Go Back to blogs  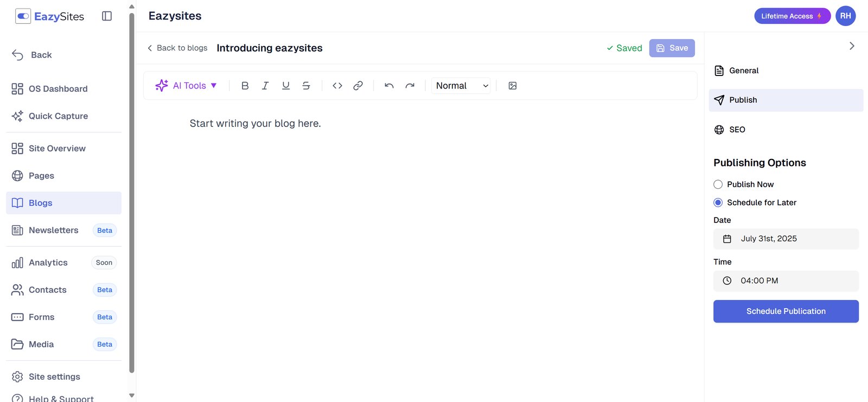pyautogui.click(x=177, y=48)
